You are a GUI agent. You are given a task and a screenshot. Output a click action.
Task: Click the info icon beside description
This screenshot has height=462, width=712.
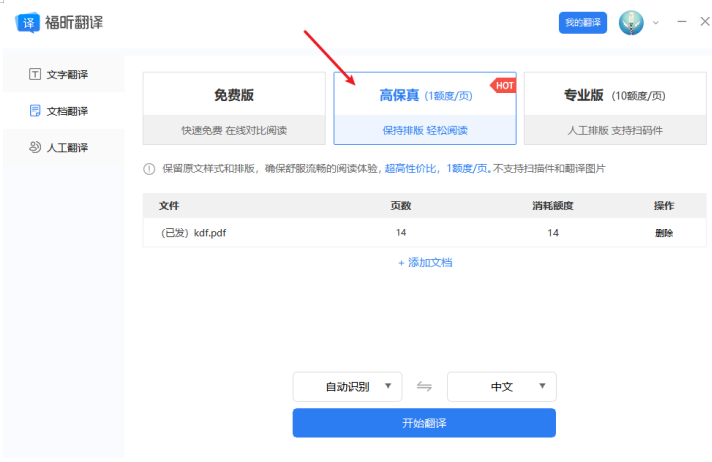[x=149, y=169]
